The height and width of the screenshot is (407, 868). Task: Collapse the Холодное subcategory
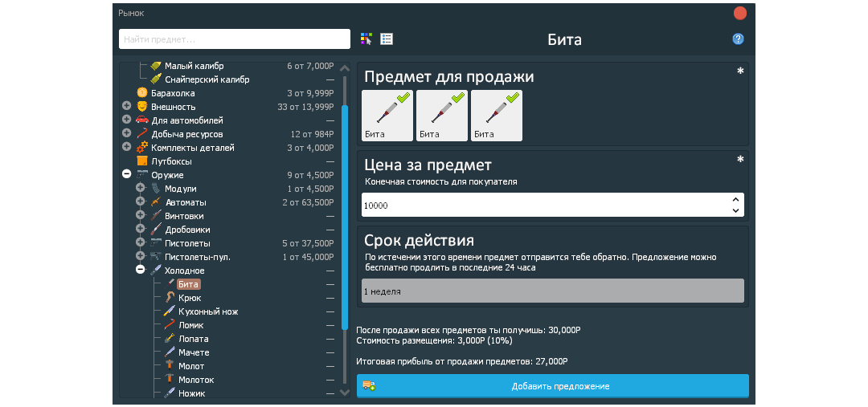pos(140,271)
